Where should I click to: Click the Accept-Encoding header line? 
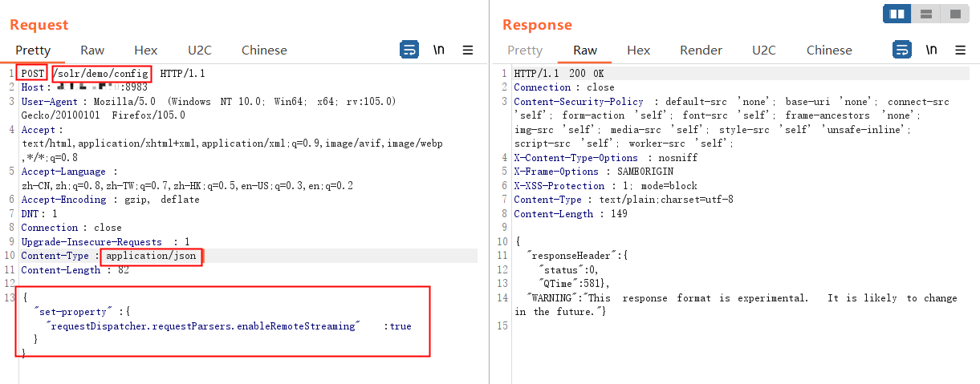[110, 200]
